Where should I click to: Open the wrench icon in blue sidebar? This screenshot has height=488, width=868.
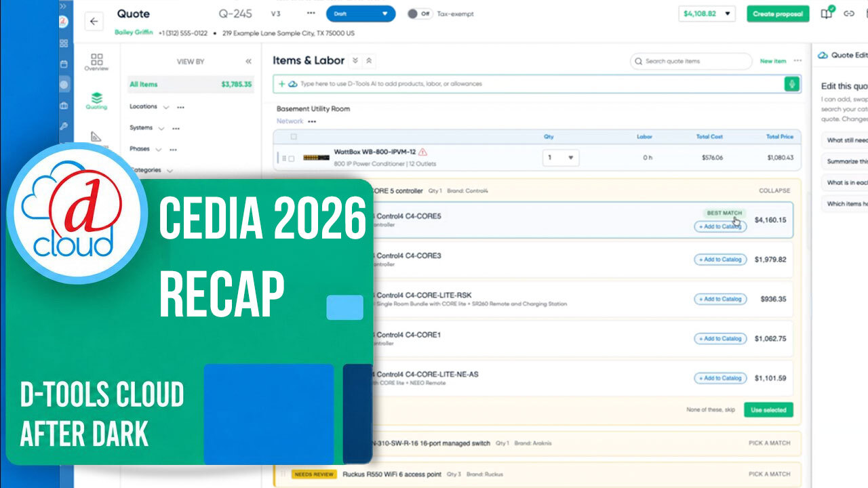(64, 126)
